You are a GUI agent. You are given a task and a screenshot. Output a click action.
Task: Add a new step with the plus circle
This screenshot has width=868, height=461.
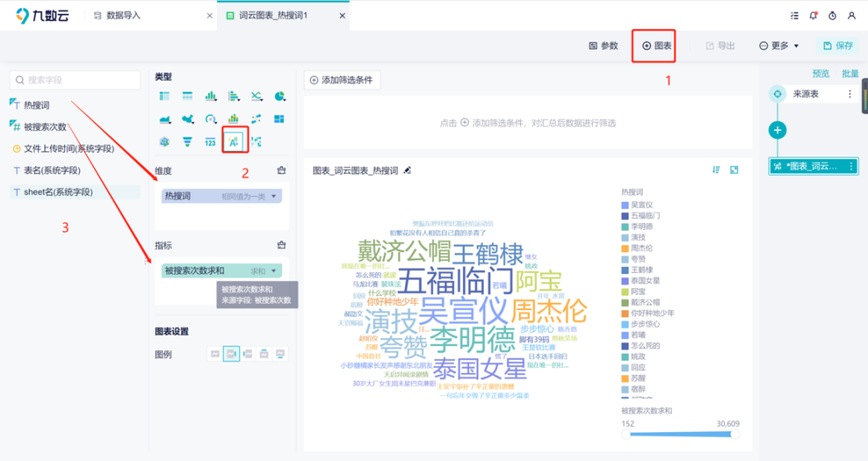pos(778,130)
